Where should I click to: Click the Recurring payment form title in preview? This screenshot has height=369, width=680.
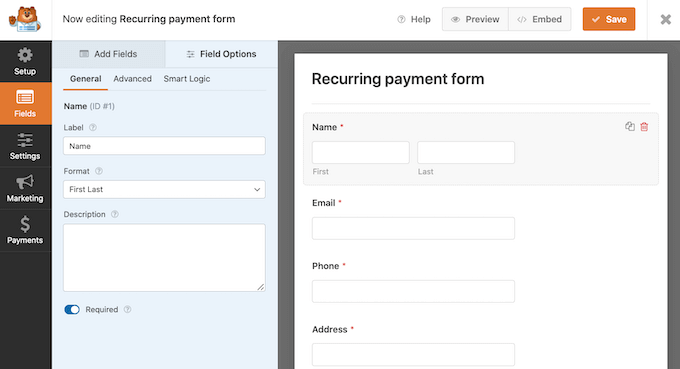(398, 79)
